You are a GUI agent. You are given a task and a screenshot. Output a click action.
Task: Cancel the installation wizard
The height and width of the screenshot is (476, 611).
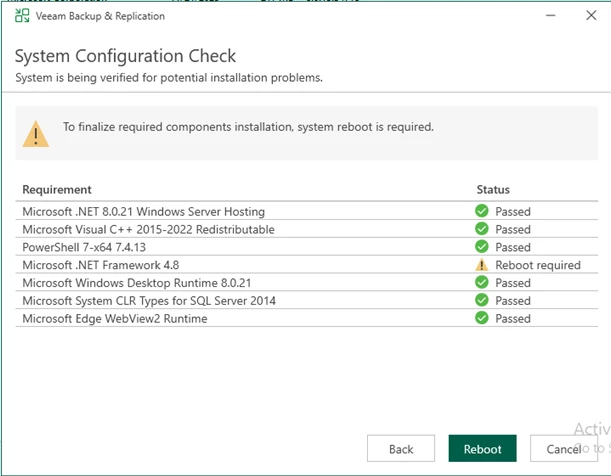pyautogui.click(x=563, y=449)
